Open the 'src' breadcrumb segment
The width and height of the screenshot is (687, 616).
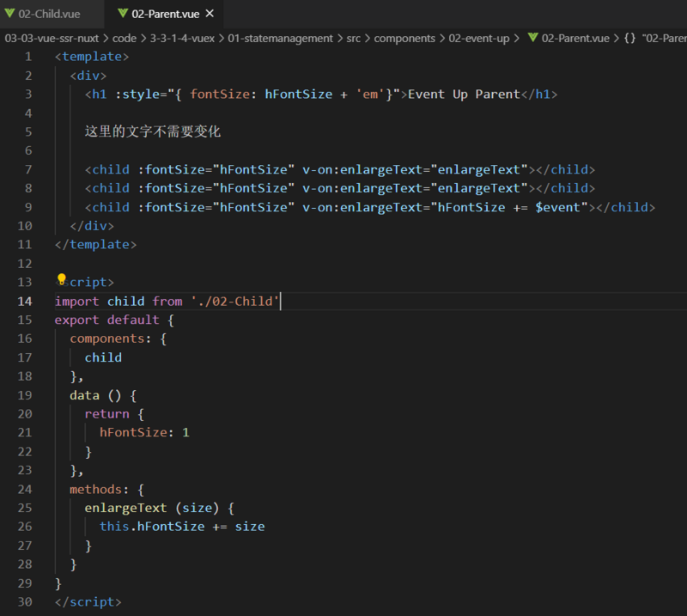354,39
